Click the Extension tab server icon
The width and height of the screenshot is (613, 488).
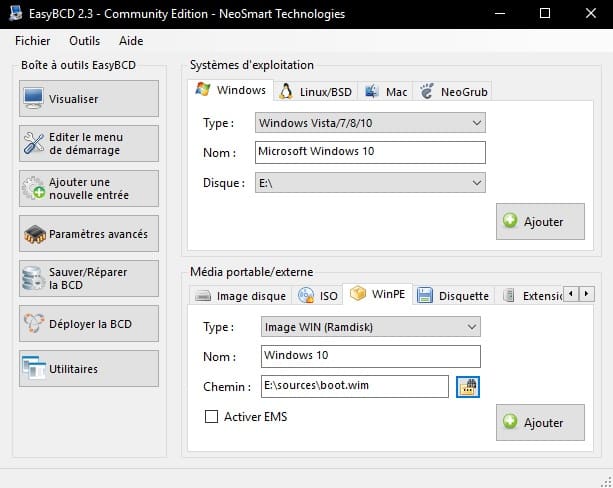tap(508, 295)
